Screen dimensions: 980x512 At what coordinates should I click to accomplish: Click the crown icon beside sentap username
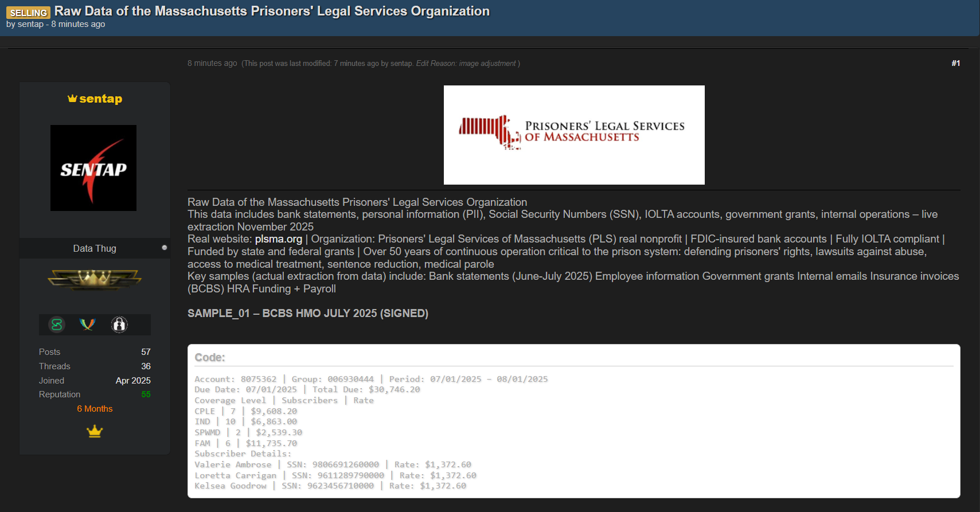[x=72, y=99]
